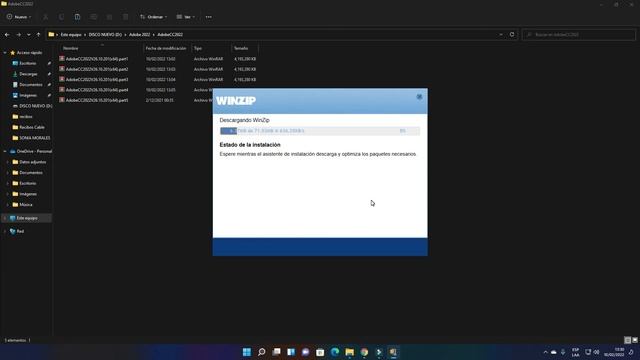Expand Datos adjuntos under OneDrive
Image resolution: width=640 pixels, height=360 pixels.
[8, 162]
